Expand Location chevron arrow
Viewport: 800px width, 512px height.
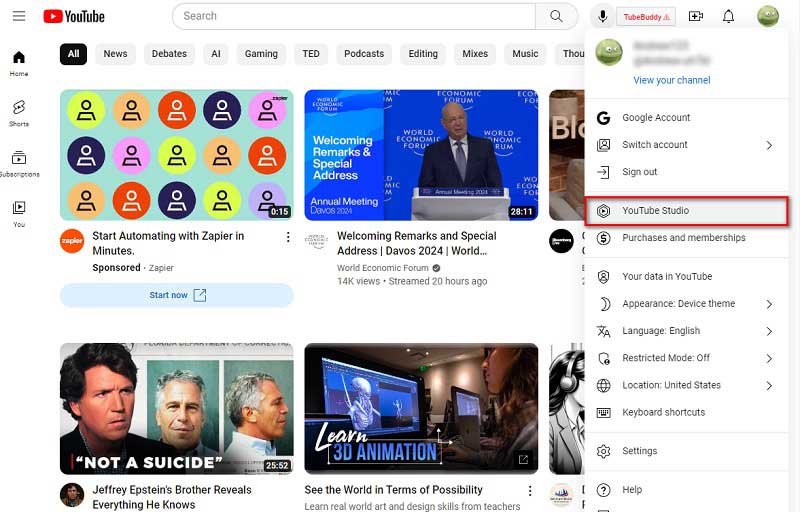pos(769,386)
